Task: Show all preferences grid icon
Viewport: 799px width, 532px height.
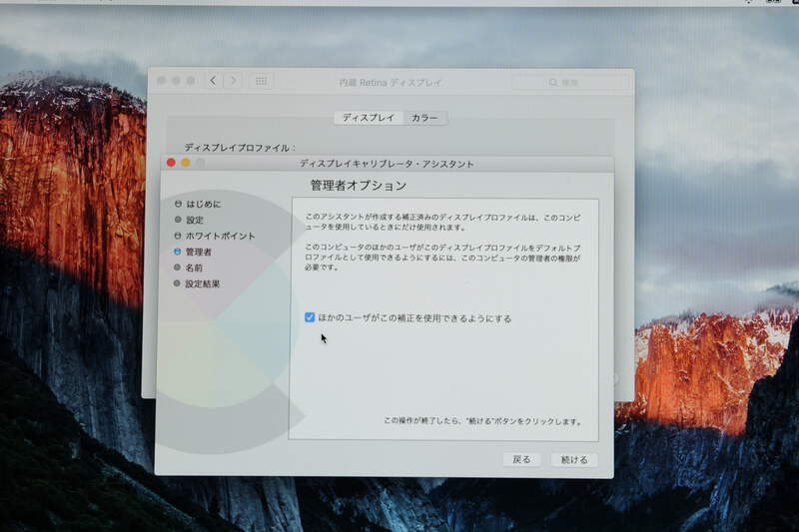Action: [261, 81]
